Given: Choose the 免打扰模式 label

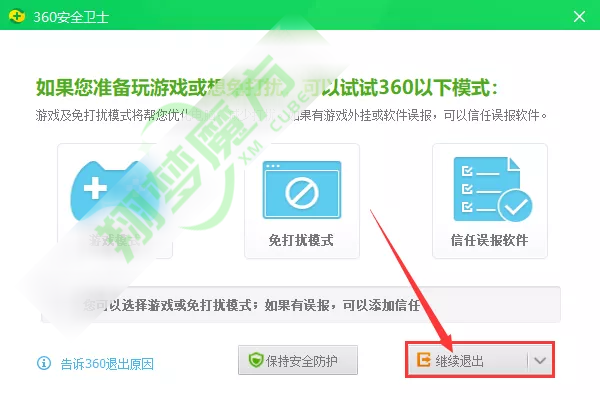Looking at the screenshot, I should [301, 240].
